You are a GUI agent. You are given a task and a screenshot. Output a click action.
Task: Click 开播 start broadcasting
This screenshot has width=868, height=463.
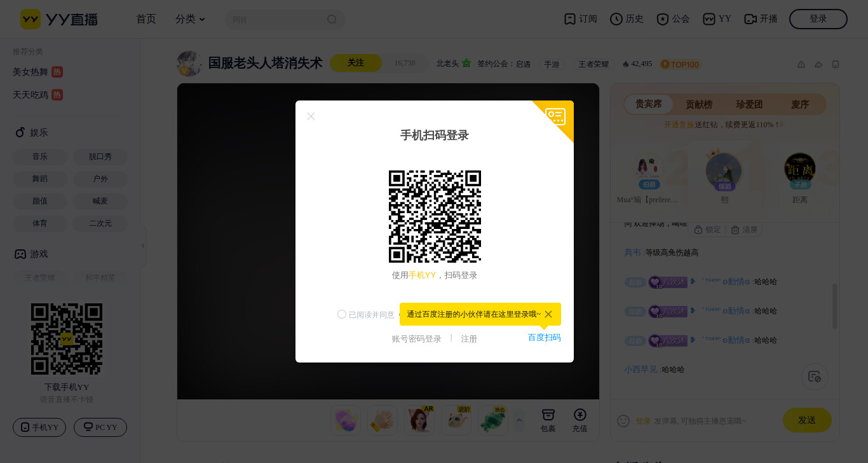point(761,19)
